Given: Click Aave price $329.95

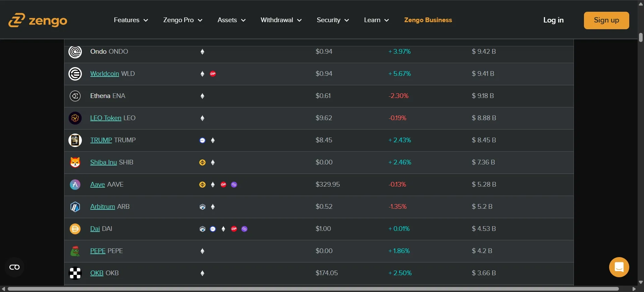Looking at the screenshot, I should [x=328, y=185].
